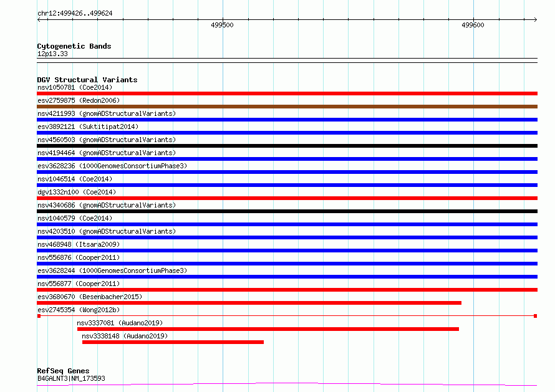Open esv2745354 (Wong2012b) label
The height and width of the screenshot is (392, 555).
[x=79, y=310]
